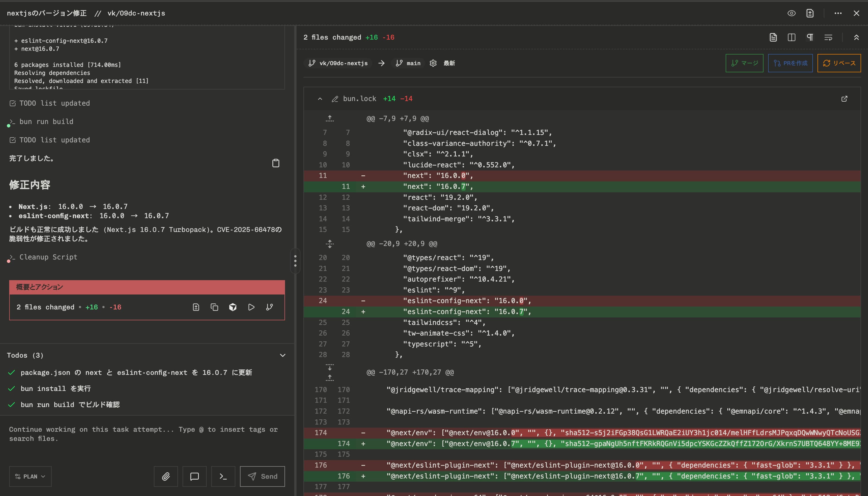
Task: Open the three-dot more options menu
Action: click(x=838, y=13)
